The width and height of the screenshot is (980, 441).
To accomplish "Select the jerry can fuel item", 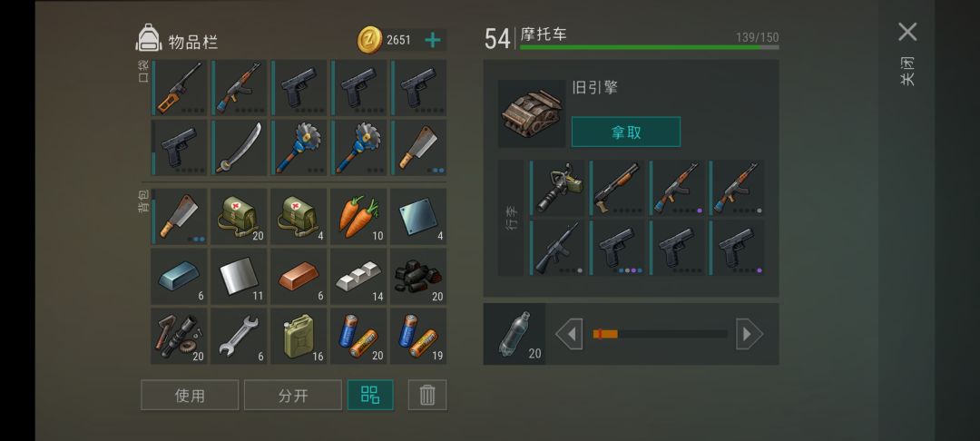I will pos(299,336).
